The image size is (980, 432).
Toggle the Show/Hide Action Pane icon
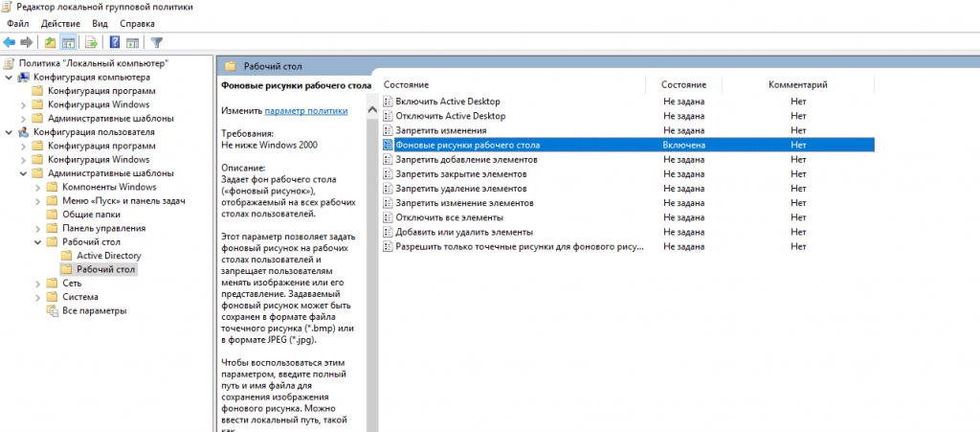(x=133, y=42)
